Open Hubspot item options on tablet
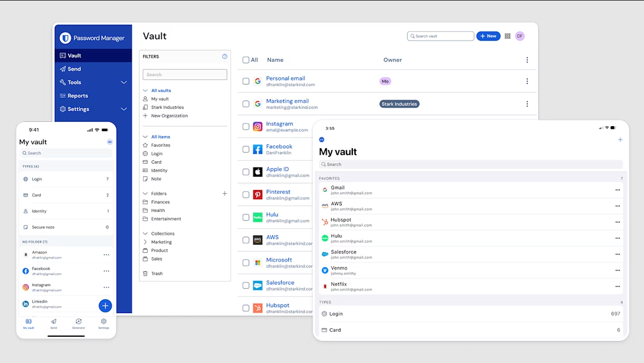Image resolution: width=644 pixels, height=363 pixels. click(x=618, y=222)
